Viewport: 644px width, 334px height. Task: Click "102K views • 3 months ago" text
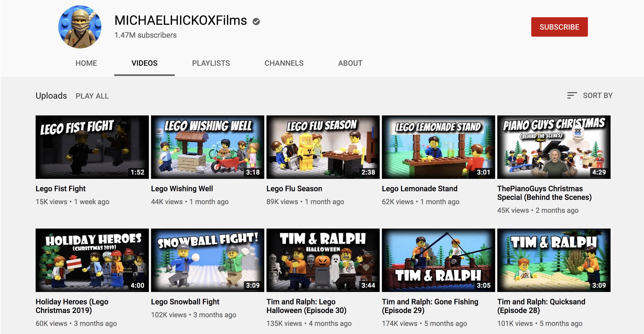pos(194,315)
